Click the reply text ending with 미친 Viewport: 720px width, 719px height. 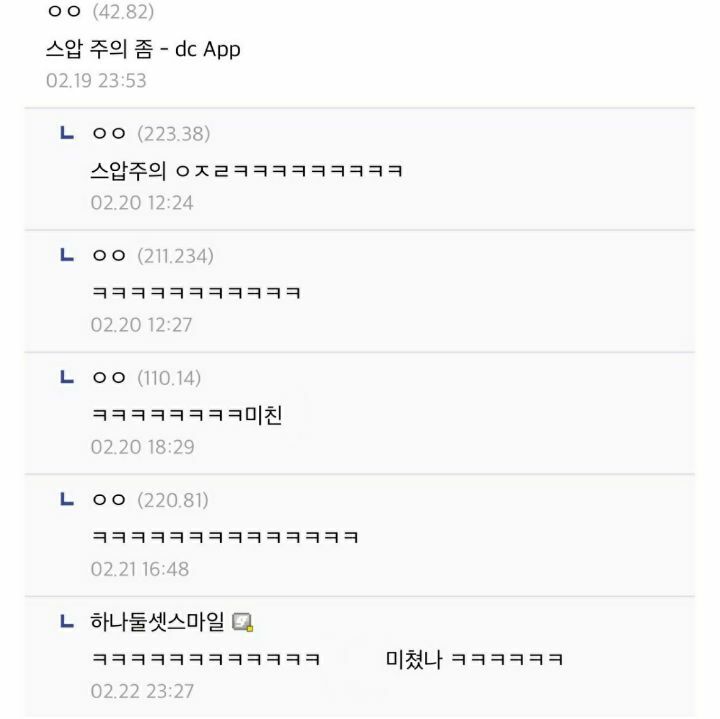187,415
